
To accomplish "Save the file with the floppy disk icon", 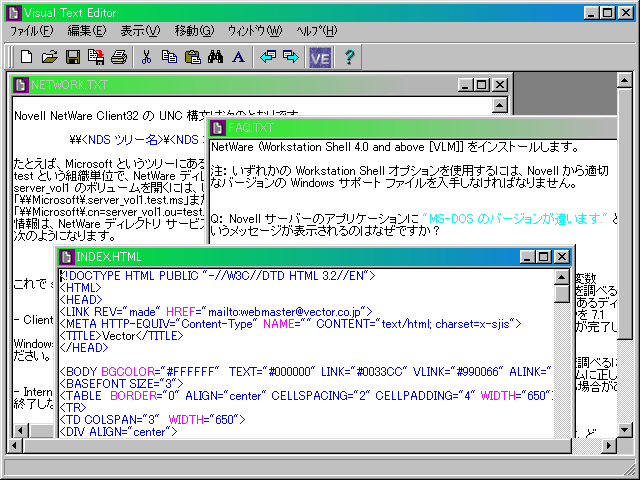I will 73,57.
